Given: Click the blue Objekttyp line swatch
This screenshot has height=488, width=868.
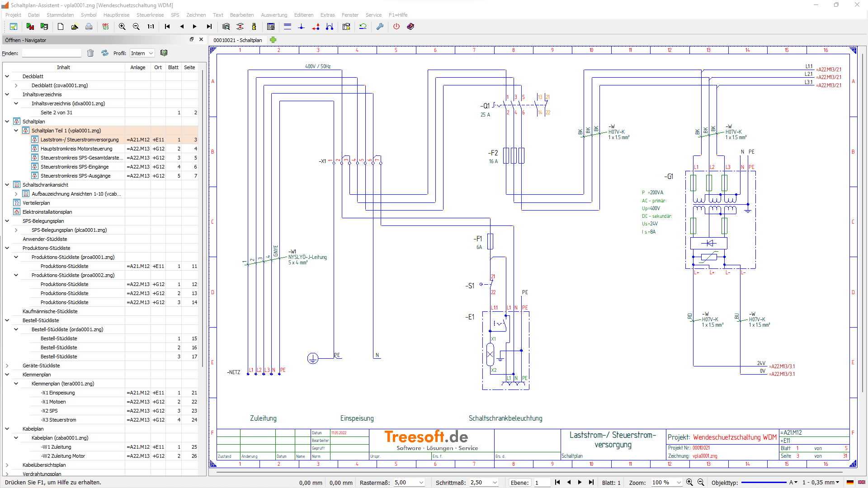Looking at the screenshot, I should [x=764, y=483].
